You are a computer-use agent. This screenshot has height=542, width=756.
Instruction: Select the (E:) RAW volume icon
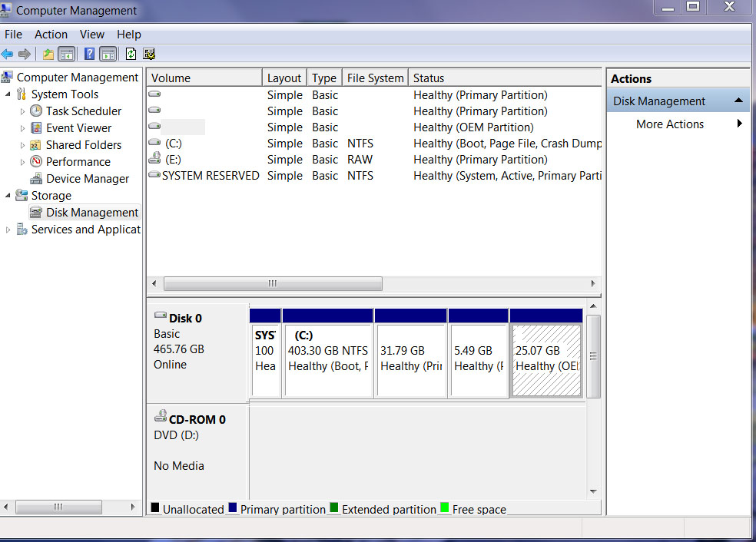pos(154,160)
